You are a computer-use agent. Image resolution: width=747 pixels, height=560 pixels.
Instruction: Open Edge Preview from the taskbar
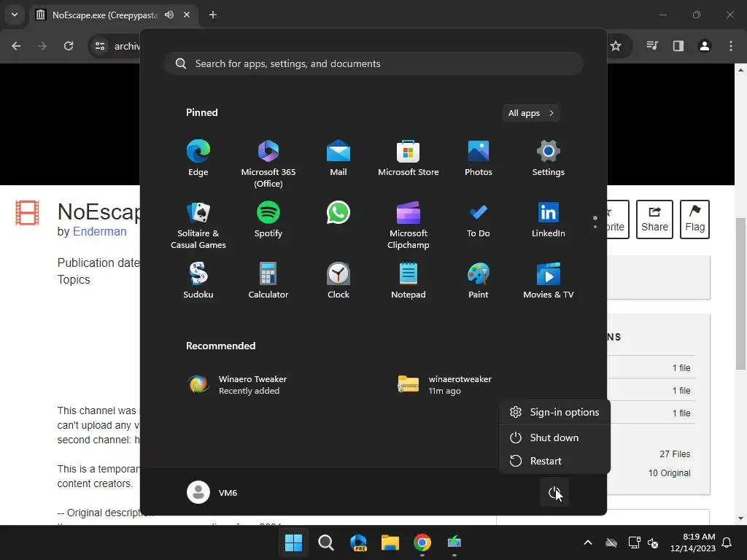[x=358, y=542]
